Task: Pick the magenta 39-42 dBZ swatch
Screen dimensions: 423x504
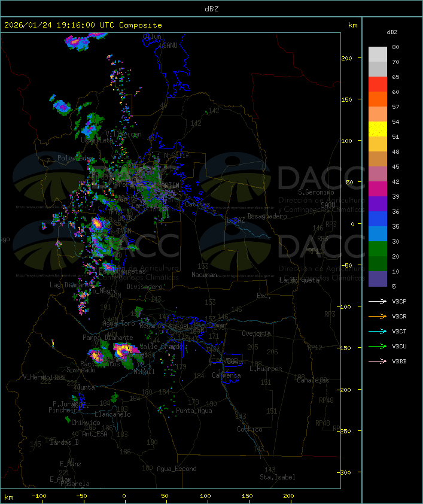Action: point(378,189)
